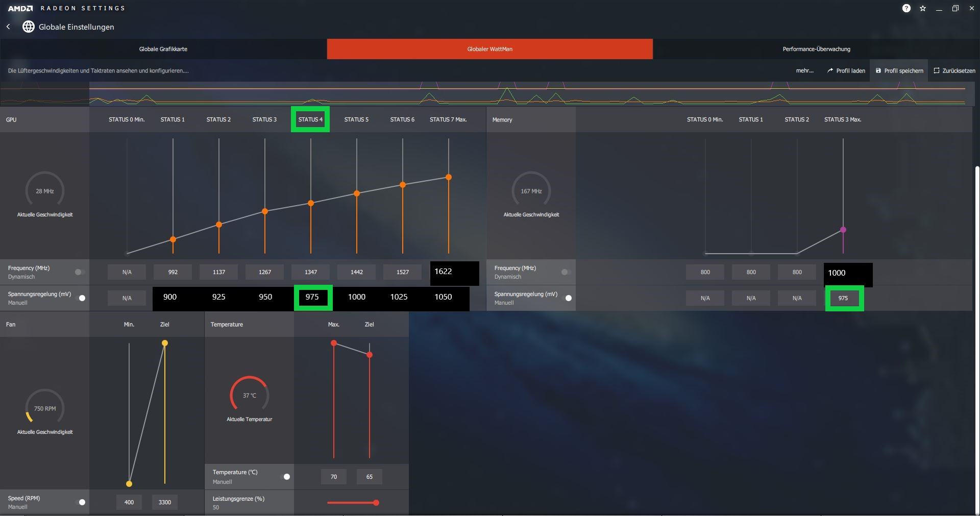
Task: Click the fan Ziel speed field 3300
Action: 165,502
